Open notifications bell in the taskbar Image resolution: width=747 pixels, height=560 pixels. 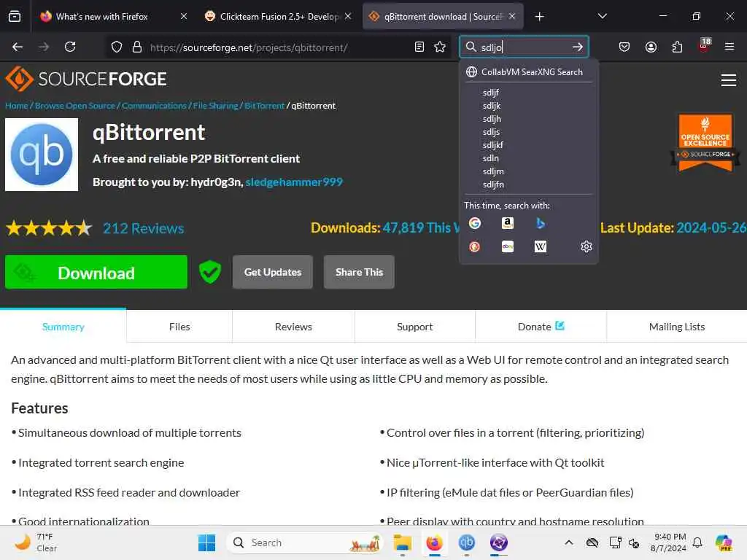pos(697,542)
